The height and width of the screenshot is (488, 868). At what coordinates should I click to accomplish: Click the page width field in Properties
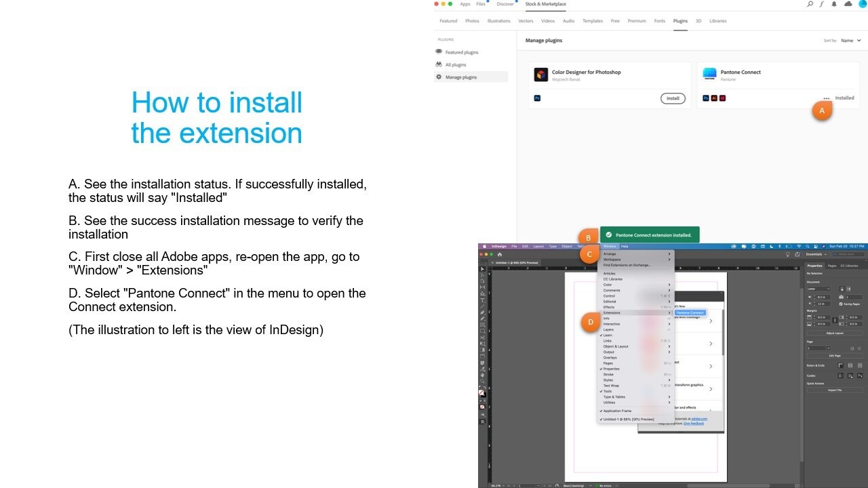[823, 297]
